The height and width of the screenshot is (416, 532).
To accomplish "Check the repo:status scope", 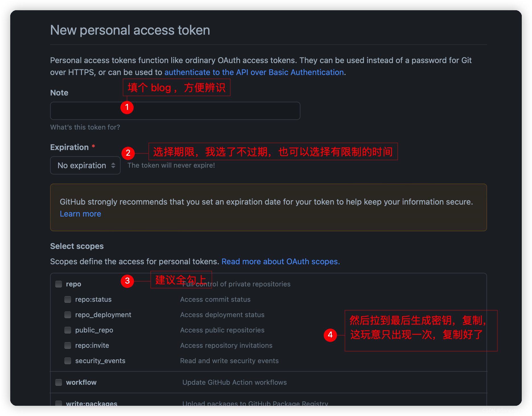I will [68, 299].
